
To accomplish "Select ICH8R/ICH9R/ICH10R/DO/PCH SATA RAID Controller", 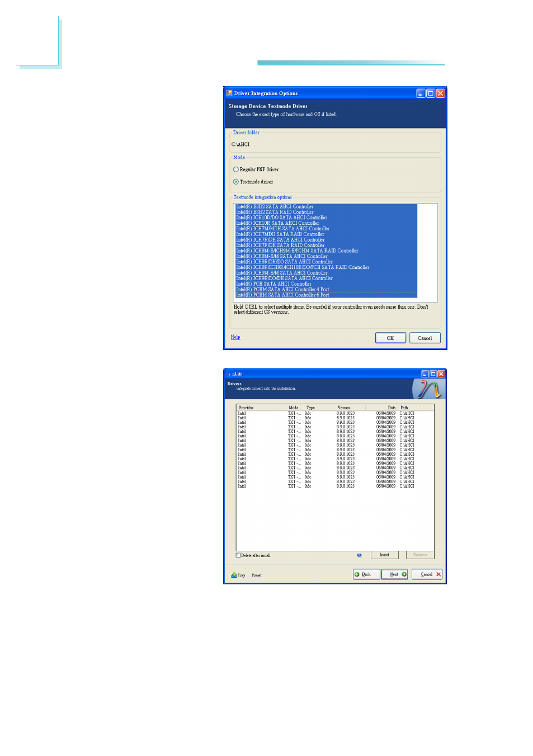I will 326,268.
